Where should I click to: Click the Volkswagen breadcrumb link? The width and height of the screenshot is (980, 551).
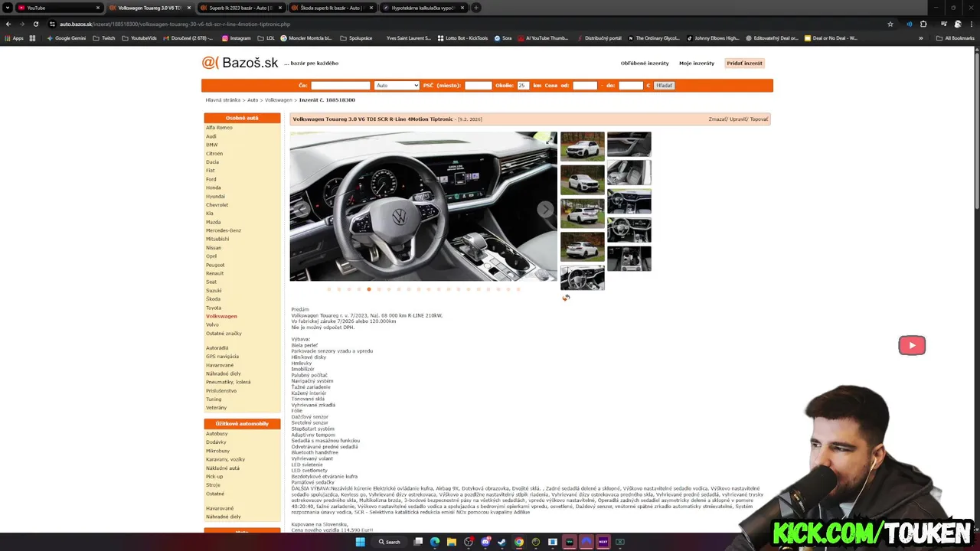tap(279, 100)
